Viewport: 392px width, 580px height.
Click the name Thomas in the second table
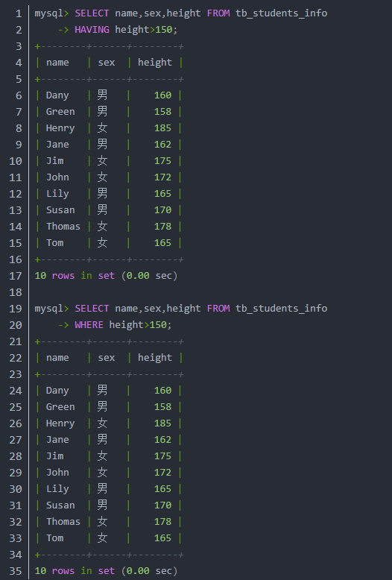pos(63,522)
